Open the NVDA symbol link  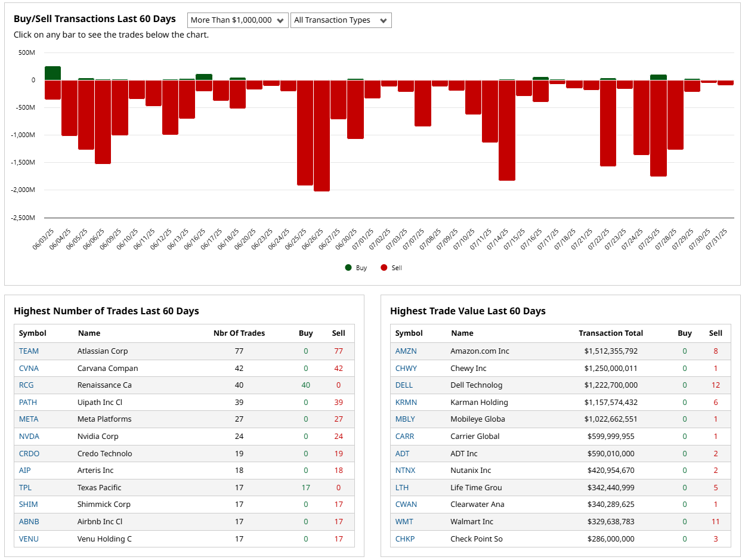(29, 437)
